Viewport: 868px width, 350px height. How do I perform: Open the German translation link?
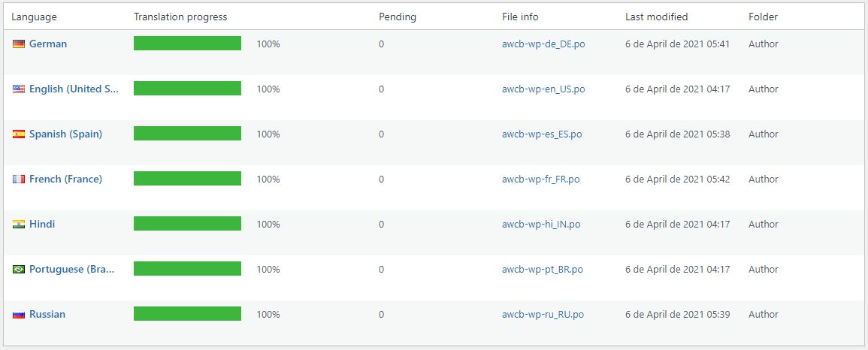point(48,44)
